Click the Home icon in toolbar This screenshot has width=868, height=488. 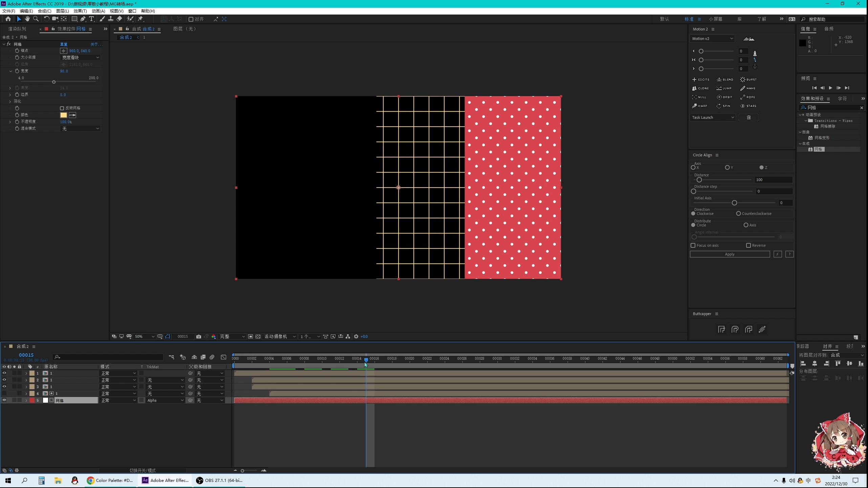click(8, 19)
